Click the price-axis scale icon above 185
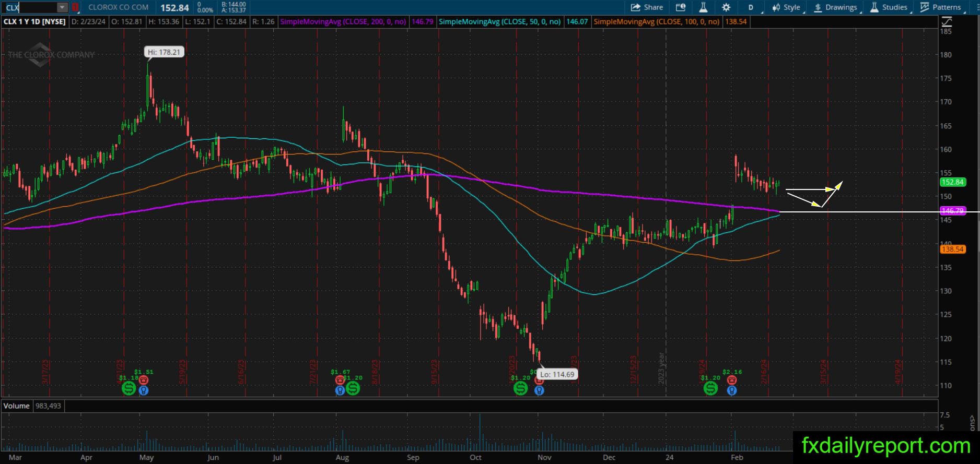Viewport: 980px width, 464px height. click(947, 22)
